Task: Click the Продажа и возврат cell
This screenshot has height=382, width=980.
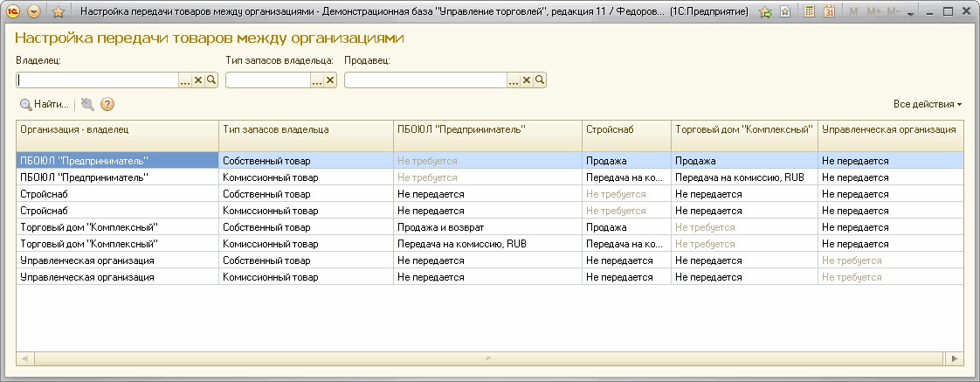Action: (x=488, y=227)
